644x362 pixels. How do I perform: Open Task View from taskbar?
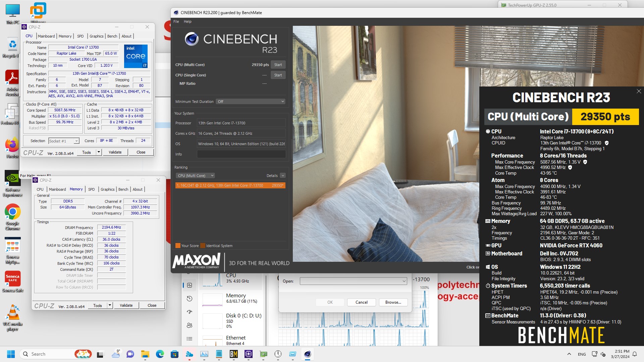100,354
